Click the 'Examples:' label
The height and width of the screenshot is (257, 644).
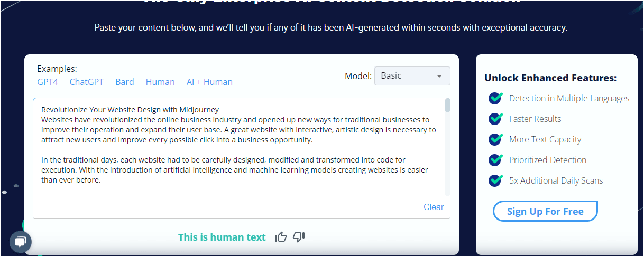(x=57, y=69)
